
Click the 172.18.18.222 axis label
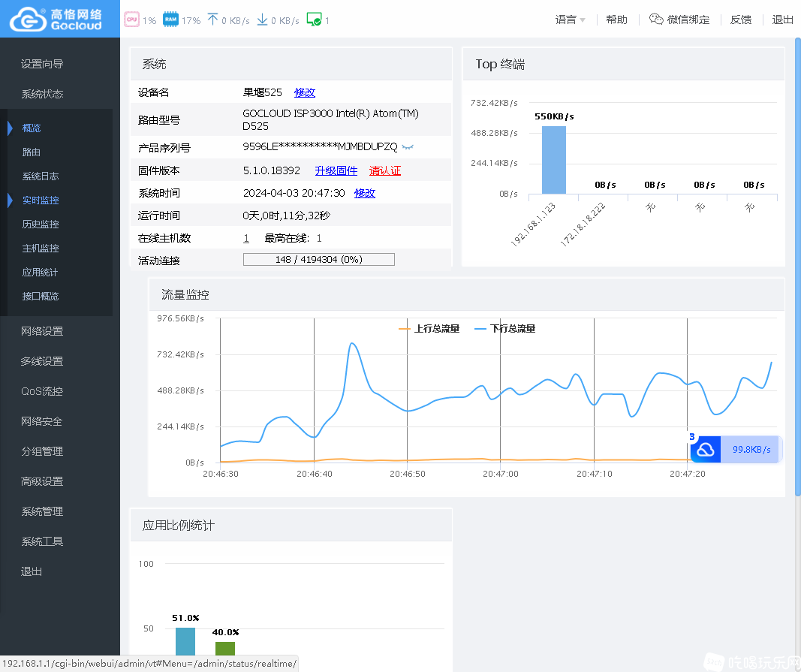[583, 225]
